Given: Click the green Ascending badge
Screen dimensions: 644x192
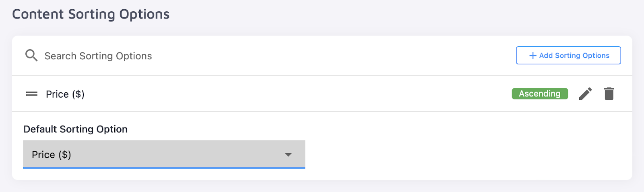Looking at the screenshot, I should tap(539, 94).
